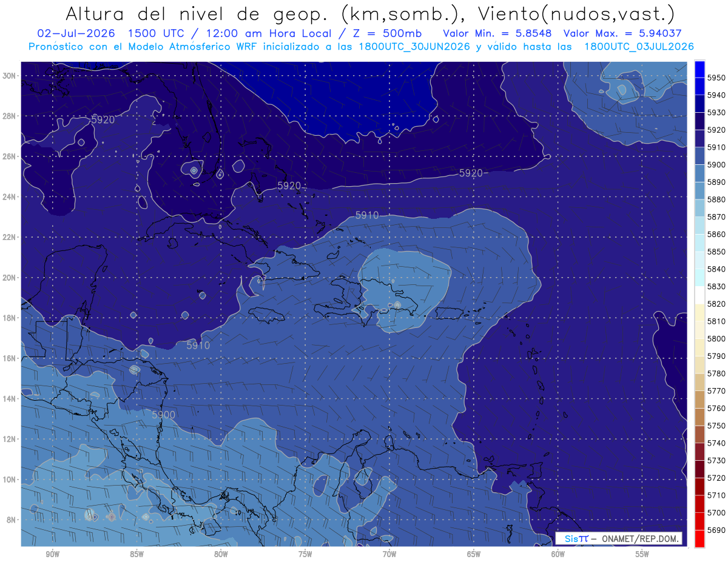Image resolution: width=728 pixels, height=562 pixels.
Task: Click the '22N' latitude axis label
Action: [10, 237]
